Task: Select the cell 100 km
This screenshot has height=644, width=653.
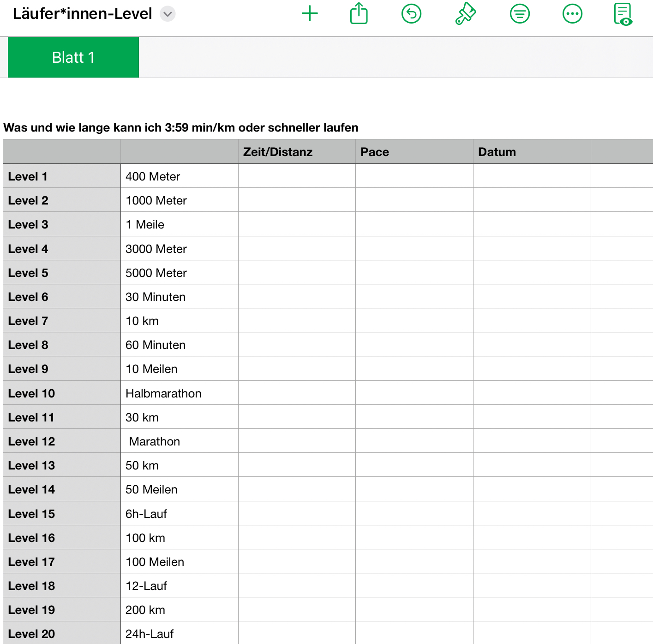Action: click(180, 537)
